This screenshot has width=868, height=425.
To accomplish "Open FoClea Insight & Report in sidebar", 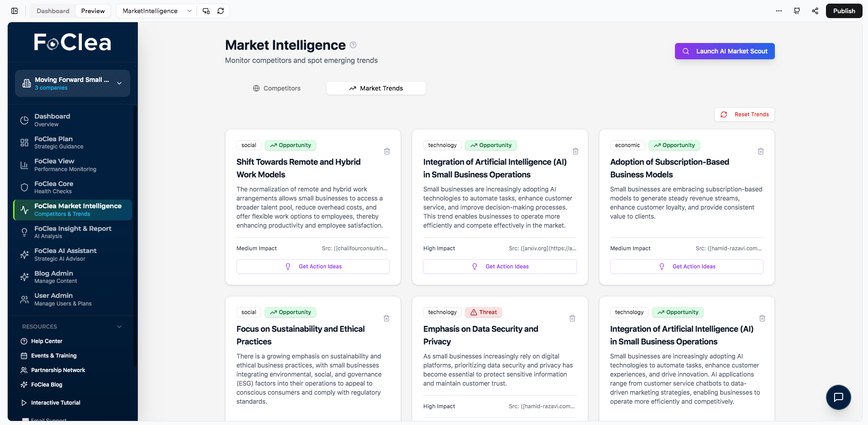I will pos(72,232).
